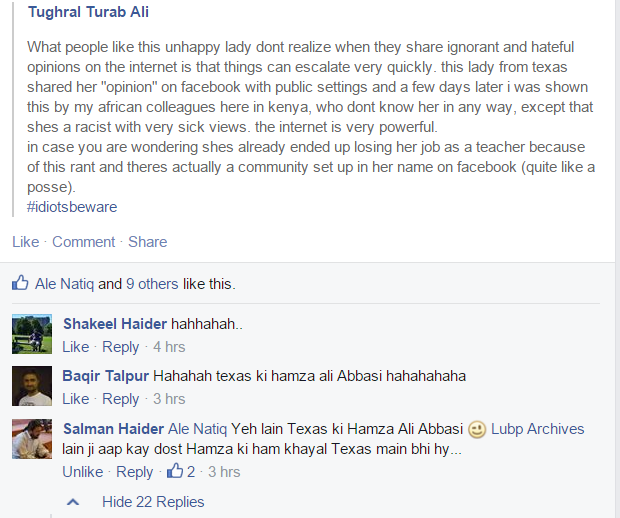Screen dimensions: 620x518
Task: Open Shakeel Haider's profile picture
Action: [x=32, y=334]
